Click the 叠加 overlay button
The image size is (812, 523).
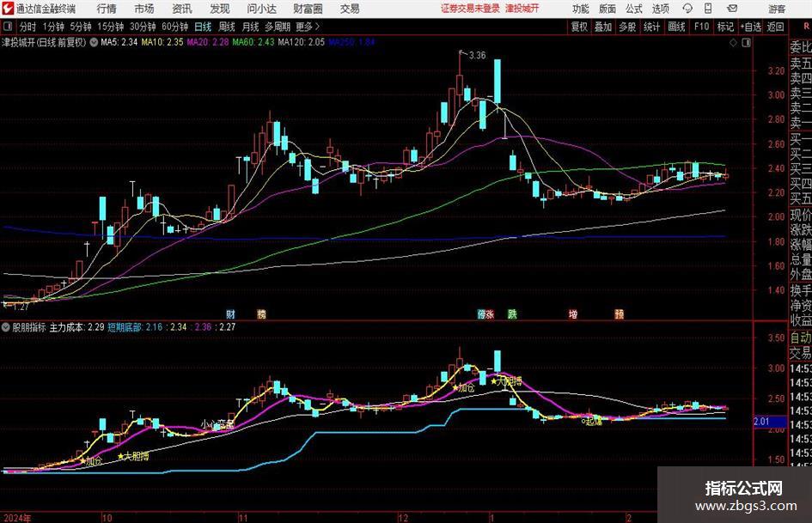[x=603, y=27]
